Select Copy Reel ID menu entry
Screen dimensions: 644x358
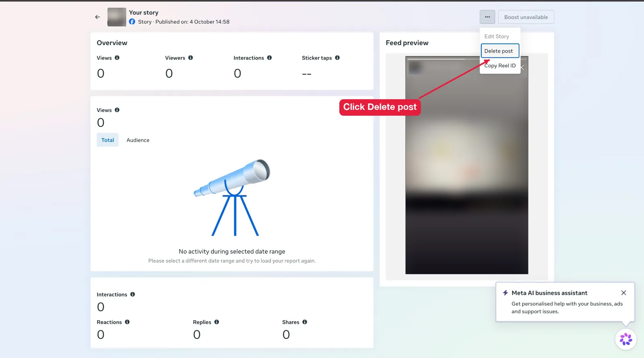click(x=500, y=66)
